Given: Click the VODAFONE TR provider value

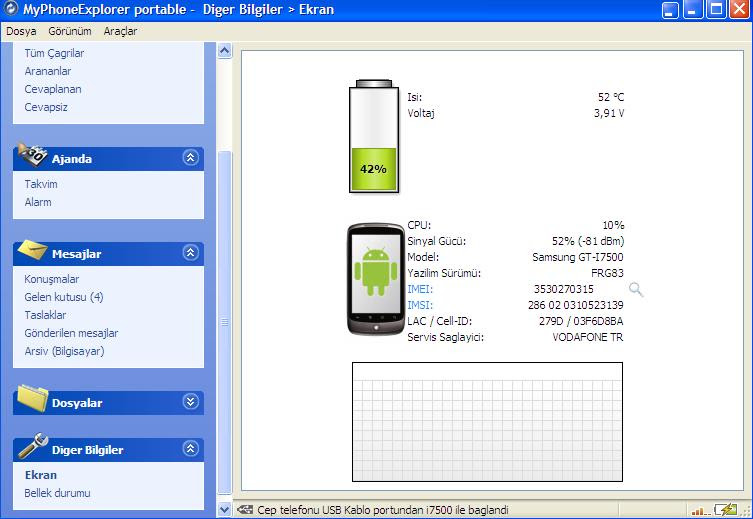Looking at the screenshot, I should (x=588, y=337).
